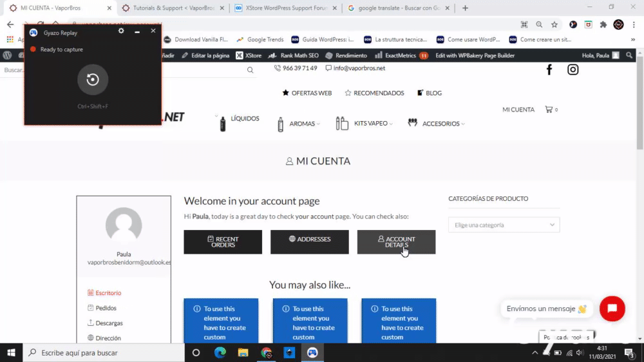Open Apps shortcut in bookmarks bar
The height and width of the screenshot is (362, 644).
click(x=10, y=39)
